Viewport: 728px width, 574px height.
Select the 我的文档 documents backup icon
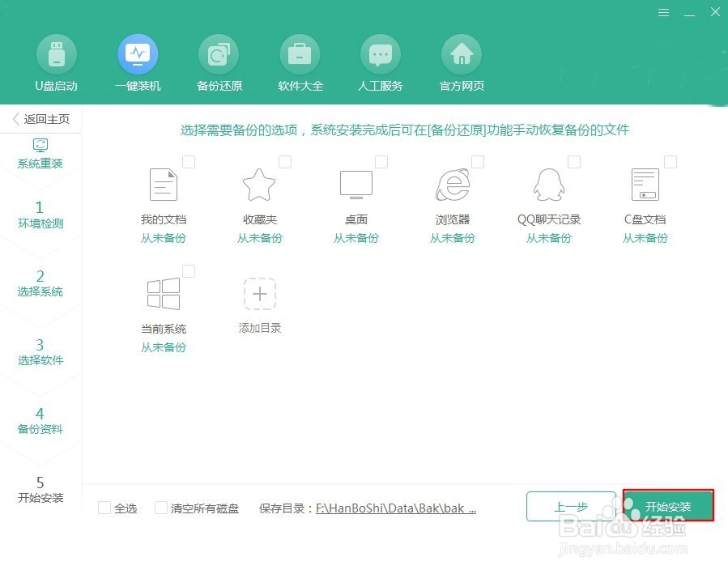pyautogui.click(x=163, y=185)
